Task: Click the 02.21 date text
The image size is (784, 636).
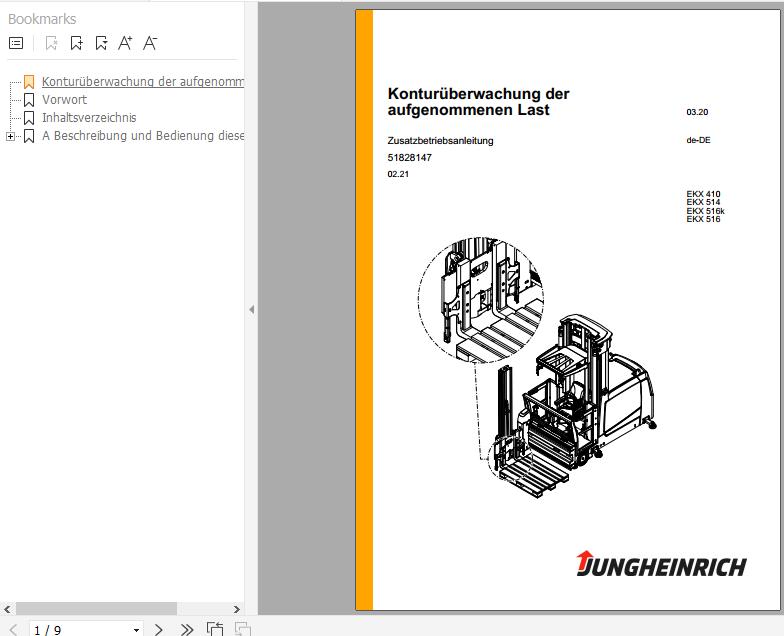Action: pyautogui.click(x=398, y=174)
